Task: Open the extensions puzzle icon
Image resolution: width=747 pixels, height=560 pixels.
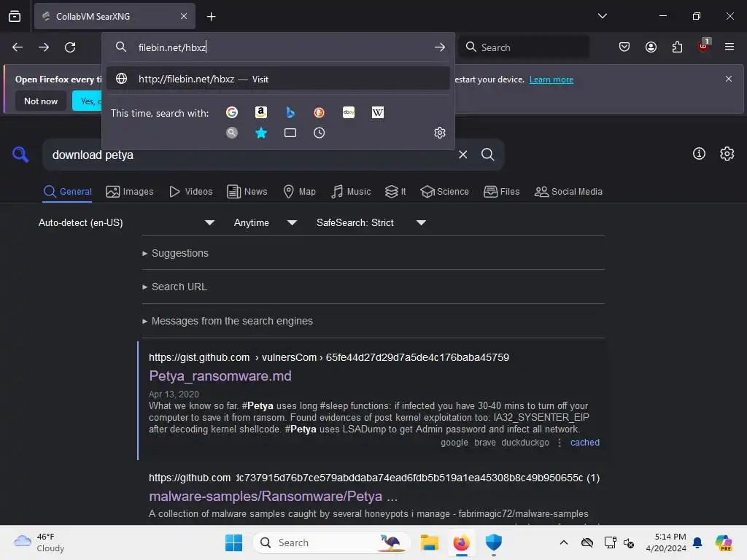Action: pos(677,47)
